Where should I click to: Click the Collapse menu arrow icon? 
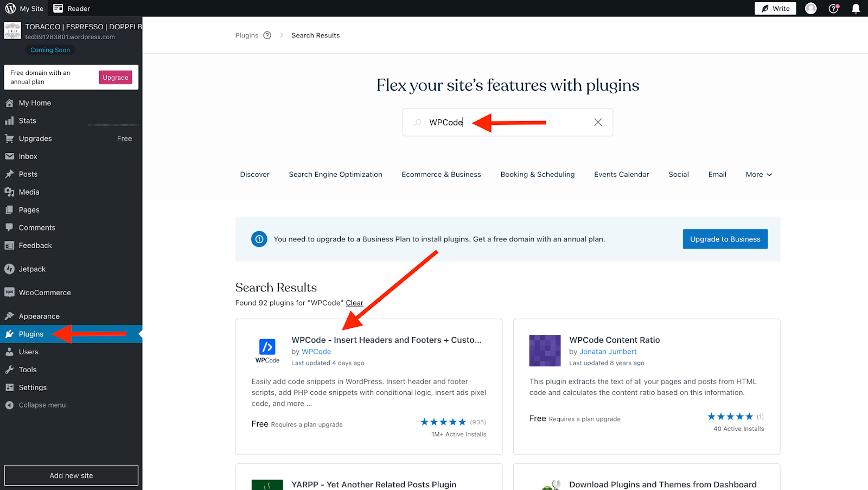coord(9,405)
